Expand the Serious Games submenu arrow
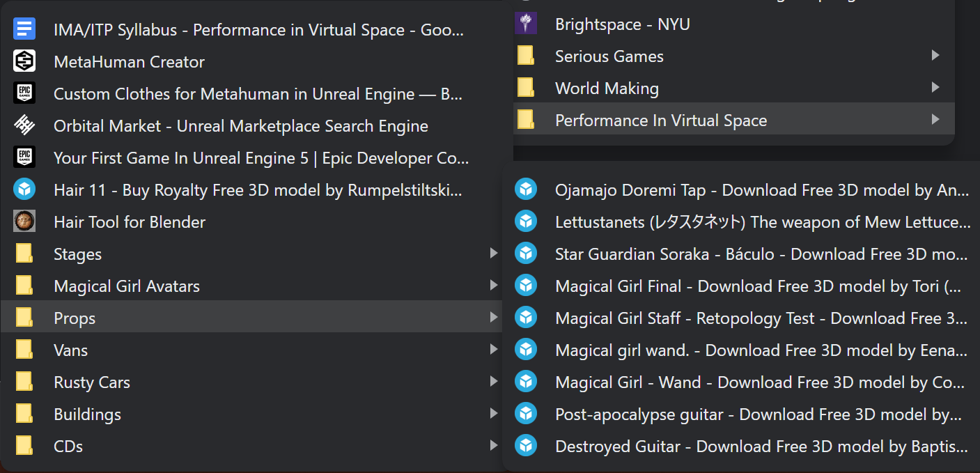The width and height of the screenshot is (980, 473). 935,56
